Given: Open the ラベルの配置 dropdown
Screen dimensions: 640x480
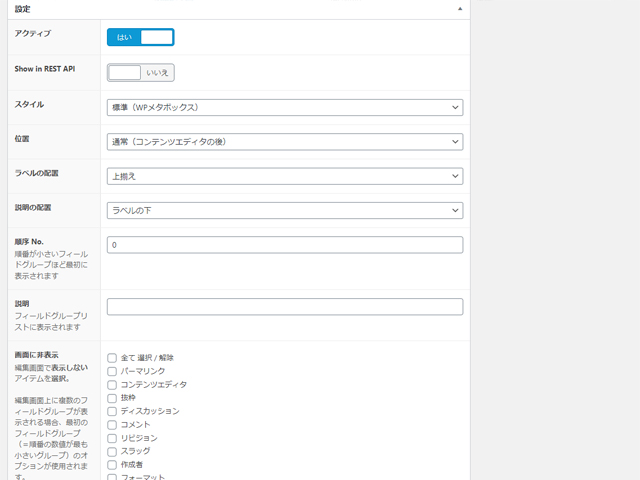Looking at the screenshot, I should click(285, 176).
